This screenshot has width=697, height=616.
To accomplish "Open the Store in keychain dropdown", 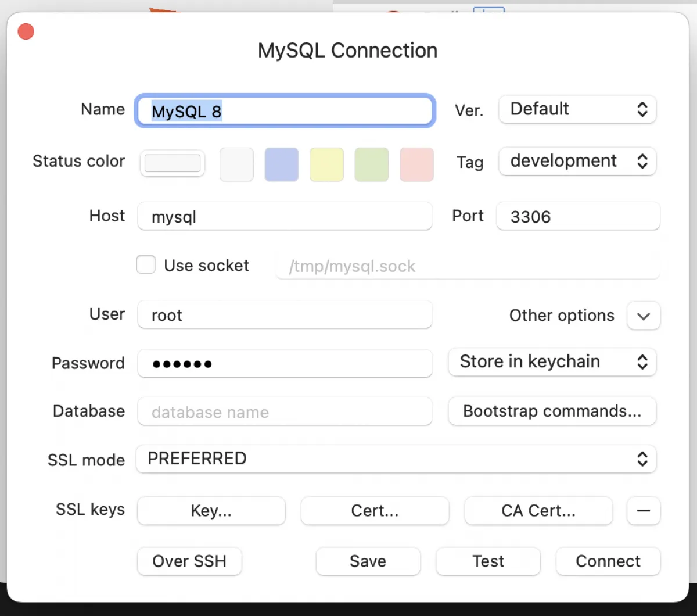I will (552, 362).
